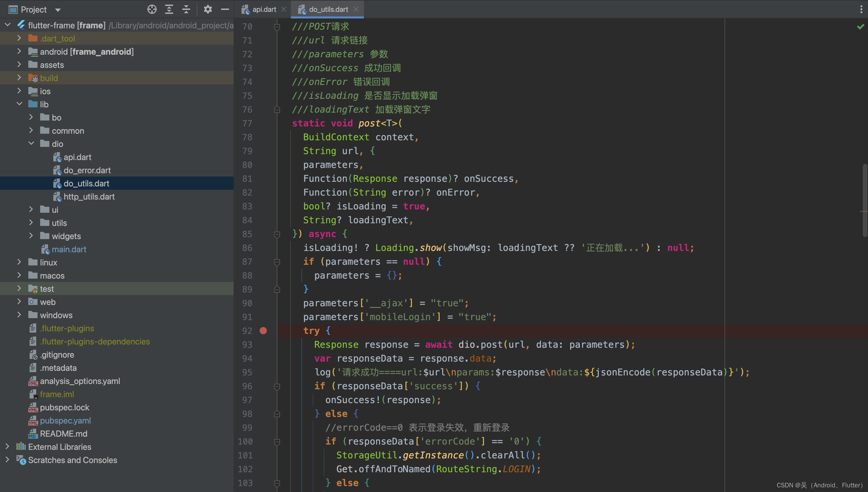This screenshot has height=492, width=868.
Task: Open Project panel settings gear
Action: (x=208, y=9)
